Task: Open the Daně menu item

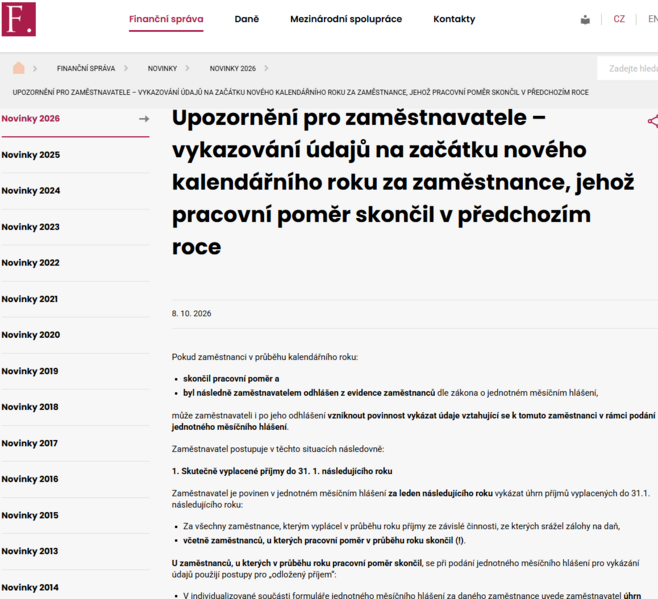Action: coord(247,19)
